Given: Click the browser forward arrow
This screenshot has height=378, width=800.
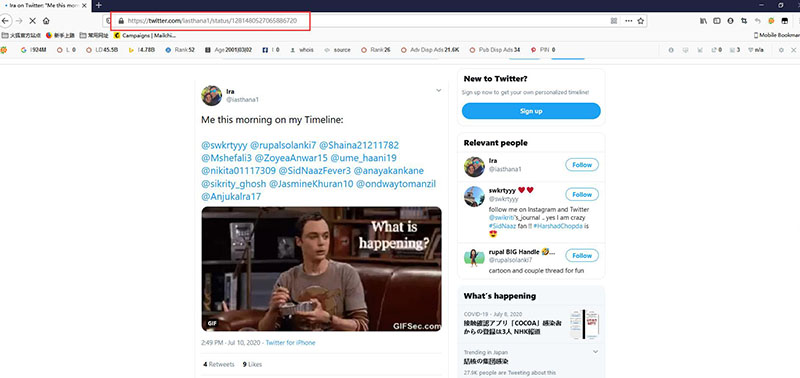Looking at the screenshot, I should point(19,21).
